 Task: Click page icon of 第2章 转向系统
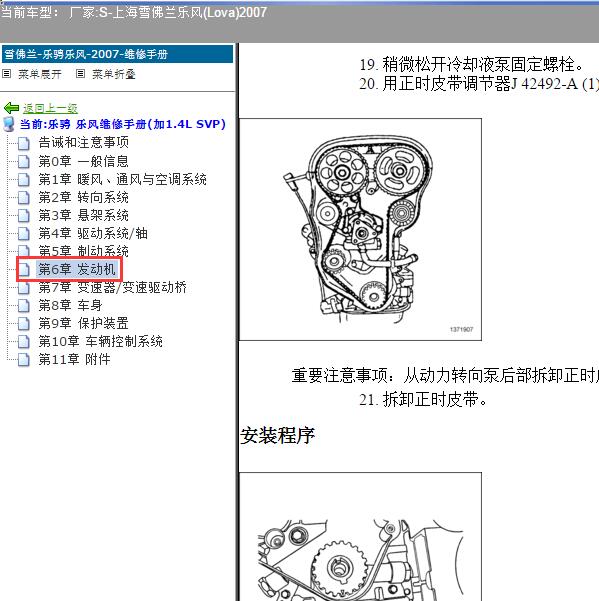(x=24, y=197)
